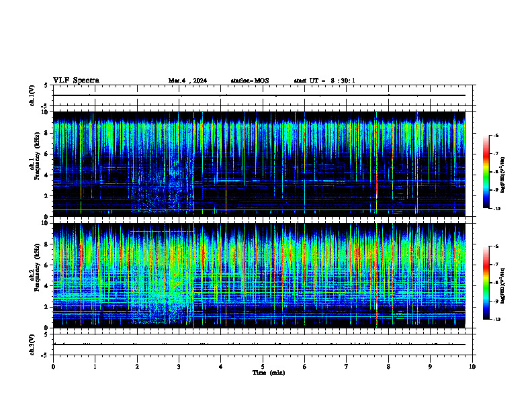Click the "station=MOS" header label
Image resolution: width=532 pixels, height=411 pixels.
(250, 81)
